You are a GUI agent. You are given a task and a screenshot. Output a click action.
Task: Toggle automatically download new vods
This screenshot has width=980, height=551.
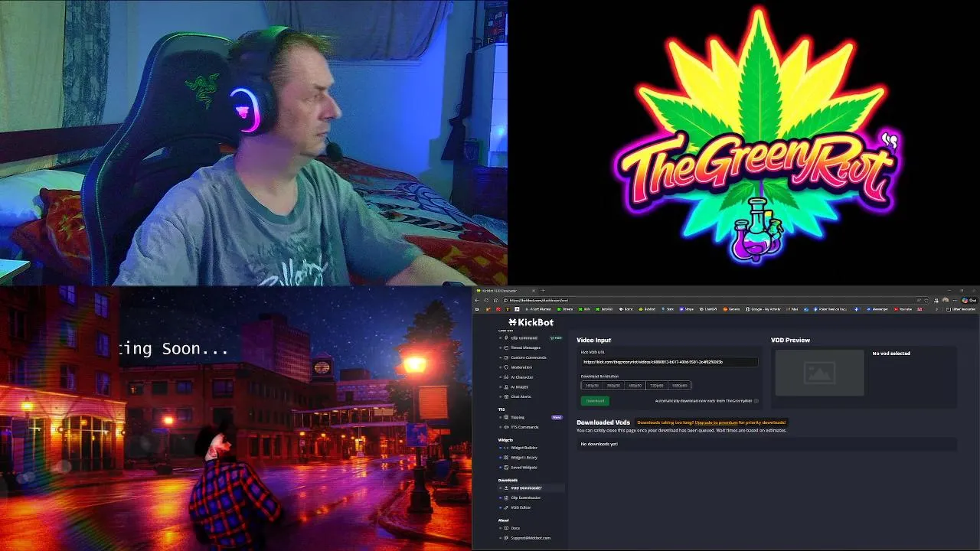pyautogui.click(x=756, y=401)
